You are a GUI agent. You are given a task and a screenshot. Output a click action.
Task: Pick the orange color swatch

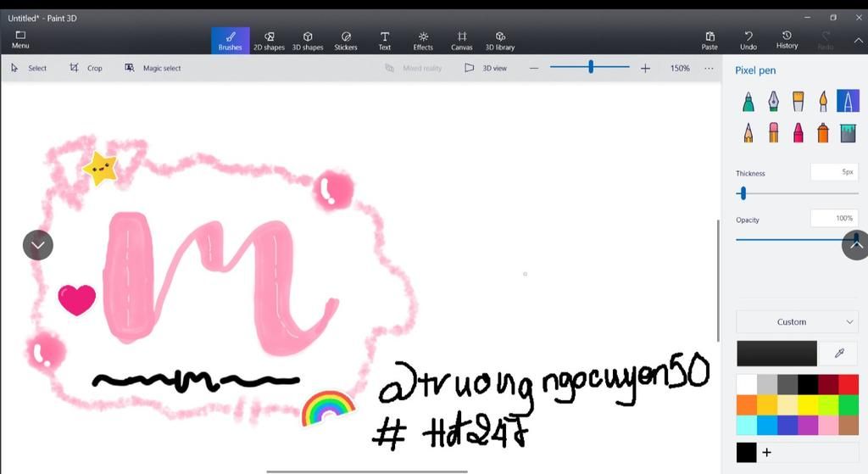pos(746,404)
